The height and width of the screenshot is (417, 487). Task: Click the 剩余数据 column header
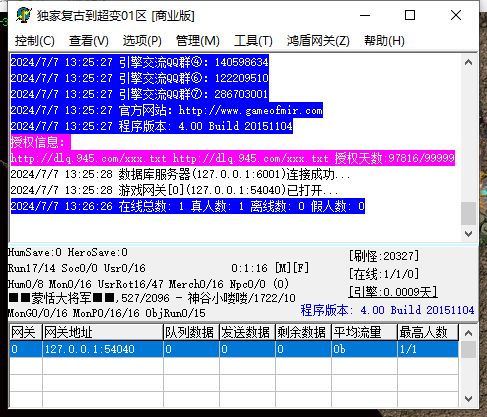[303, 332]
